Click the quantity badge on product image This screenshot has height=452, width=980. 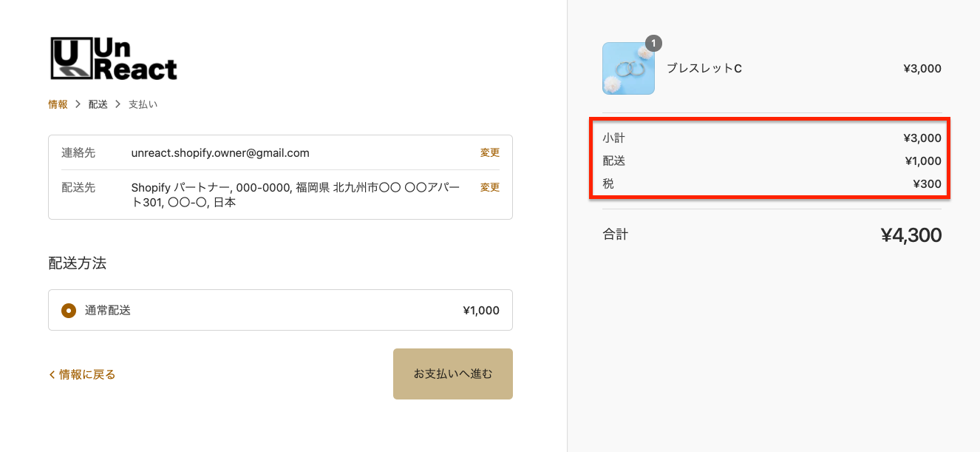click(x=653, y=44)
